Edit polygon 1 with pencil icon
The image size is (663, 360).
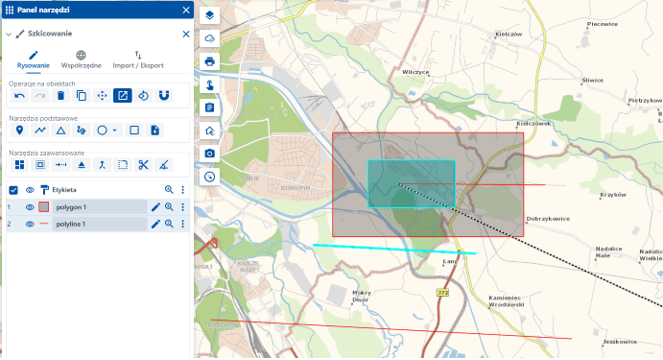tap(156, 207)
